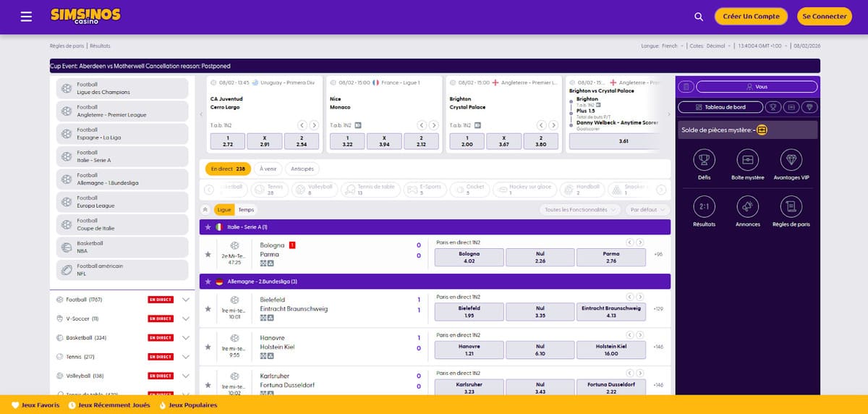The height and width of the screenshot is (414, 868).
Task: Open the Toutes les Fonctionnalités dropdown
Action: pyautogui.click(x=580, y=210)
